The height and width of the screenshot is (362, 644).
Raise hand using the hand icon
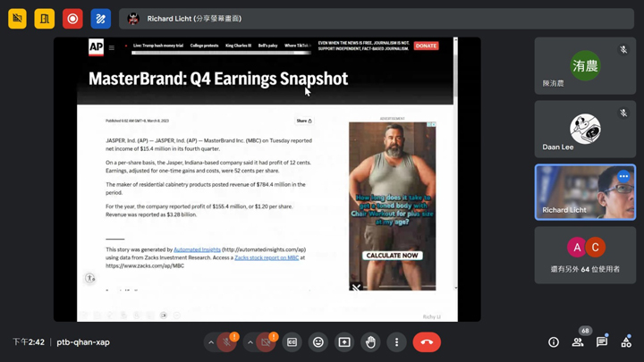(x=370, y=342)
